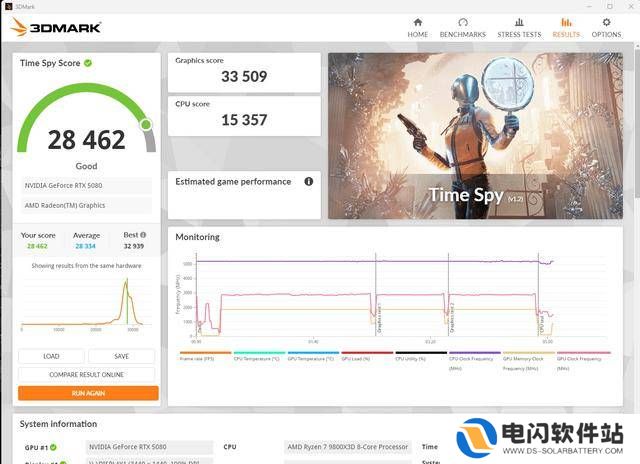Toggle GPU Clock Frequency legend item

(583, 361)
